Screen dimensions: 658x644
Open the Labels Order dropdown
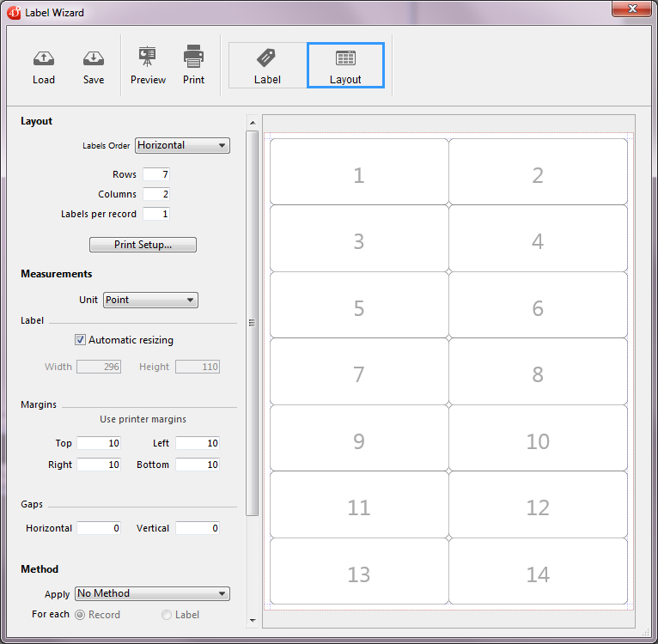pyautogui.click(x=182, y=145)
